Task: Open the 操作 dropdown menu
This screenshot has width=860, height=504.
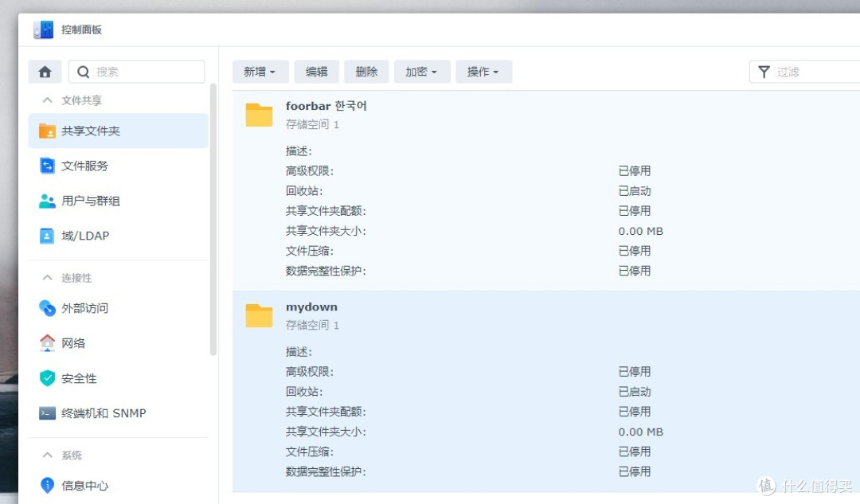Action: (x=483, y=72)
